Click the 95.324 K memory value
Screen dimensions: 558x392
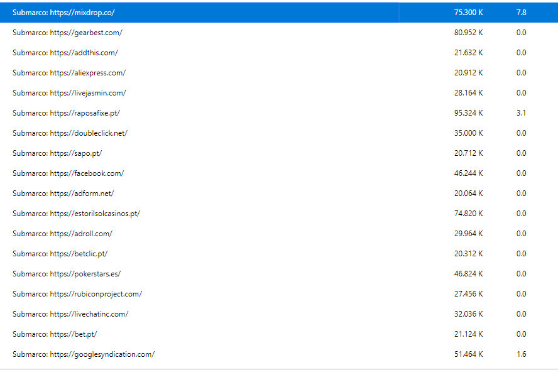click(468, 113)
